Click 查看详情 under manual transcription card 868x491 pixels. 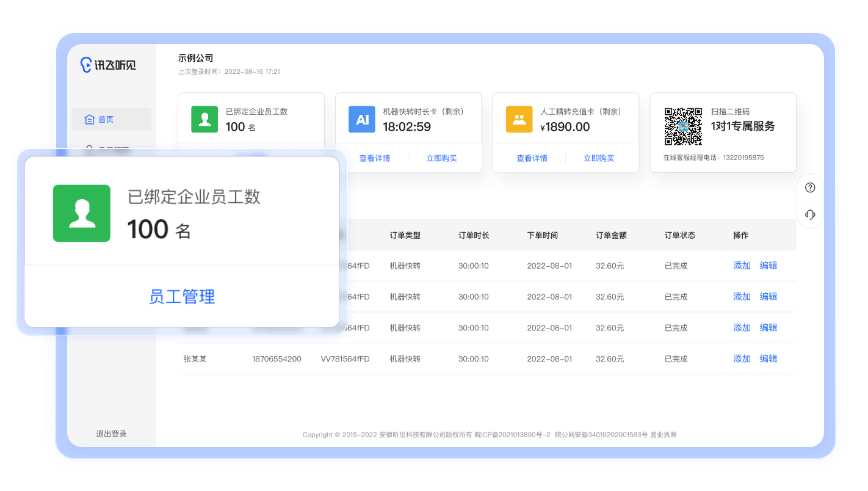532,158
